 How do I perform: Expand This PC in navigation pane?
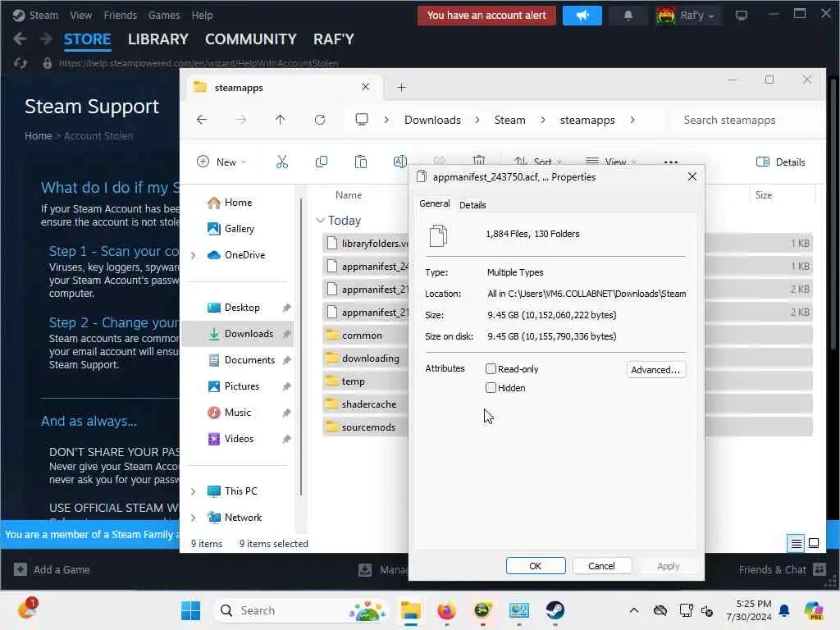(194, 491)
